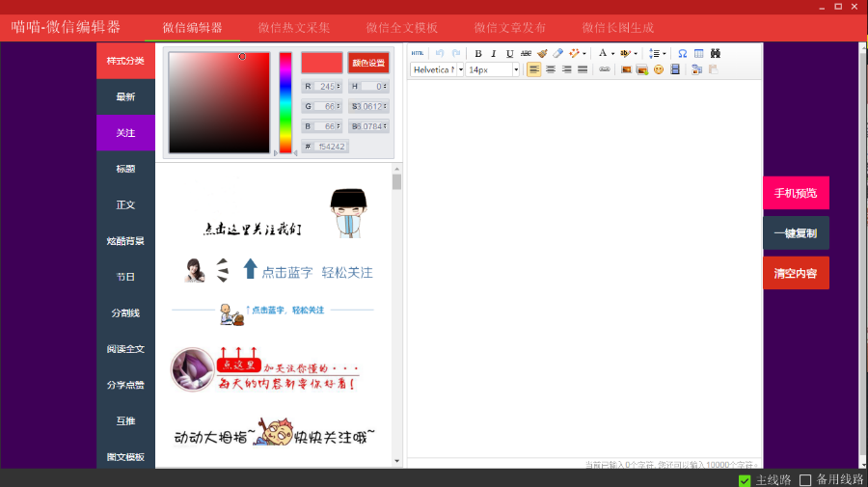Click the rainbow hue slider bar
Viewport: 868px width, 487px height.
(285, 103)
